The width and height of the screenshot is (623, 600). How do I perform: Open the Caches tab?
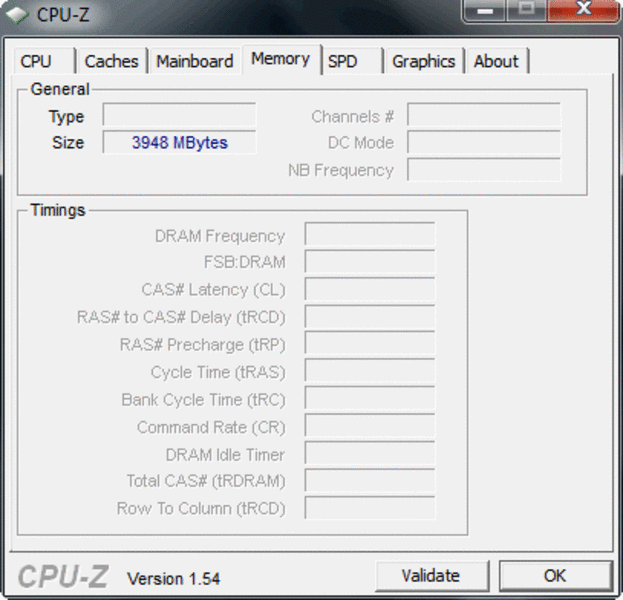click(112, 61)
